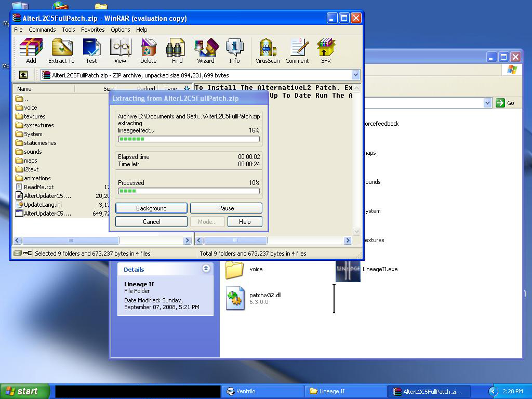The image size is (532, 399).
Task: Click the Extract To toolbar icon
Action: (61, 51)
